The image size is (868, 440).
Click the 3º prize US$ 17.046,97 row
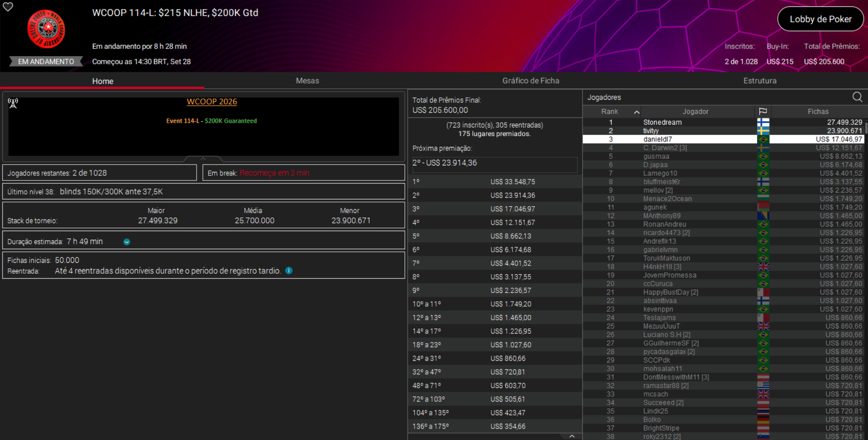494,209
